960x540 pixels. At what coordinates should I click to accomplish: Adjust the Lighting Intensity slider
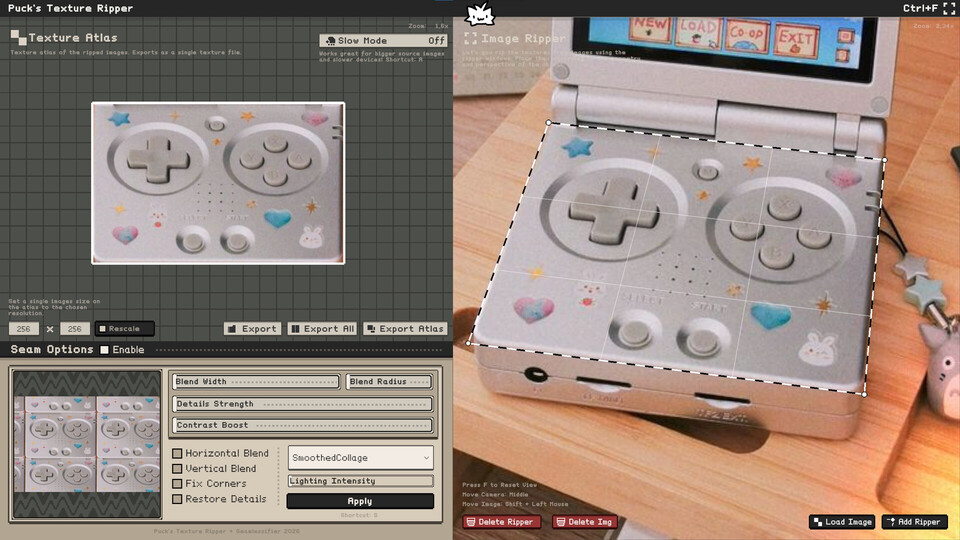point(361,481)
